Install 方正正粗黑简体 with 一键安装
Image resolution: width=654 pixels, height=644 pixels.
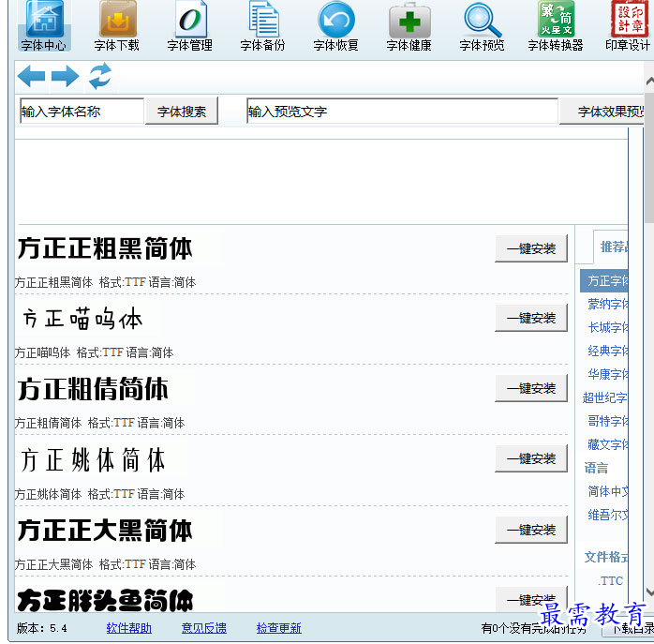coord(531,248)
